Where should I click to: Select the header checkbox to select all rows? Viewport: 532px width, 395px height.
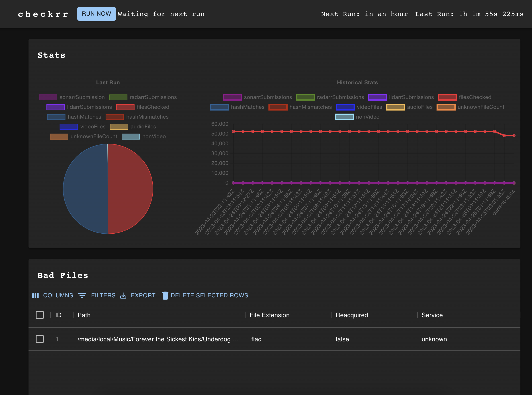(x=40, y=315)
